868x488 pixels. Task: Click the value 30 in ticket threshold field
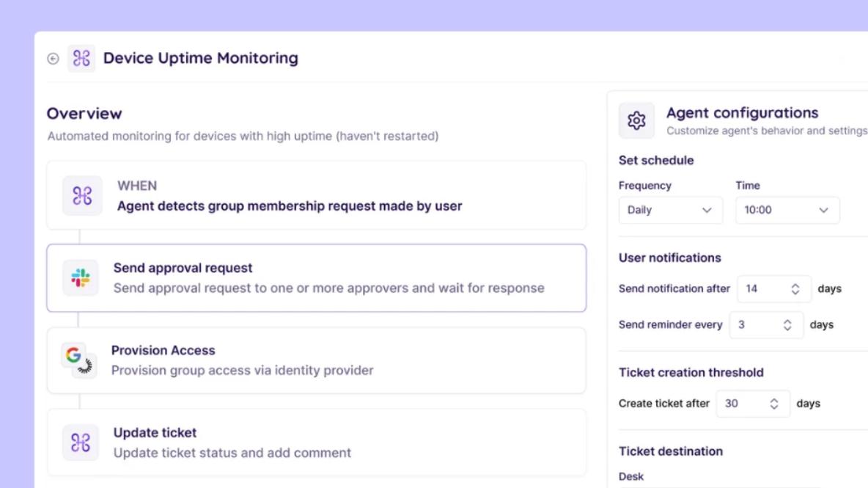point(732,404)
